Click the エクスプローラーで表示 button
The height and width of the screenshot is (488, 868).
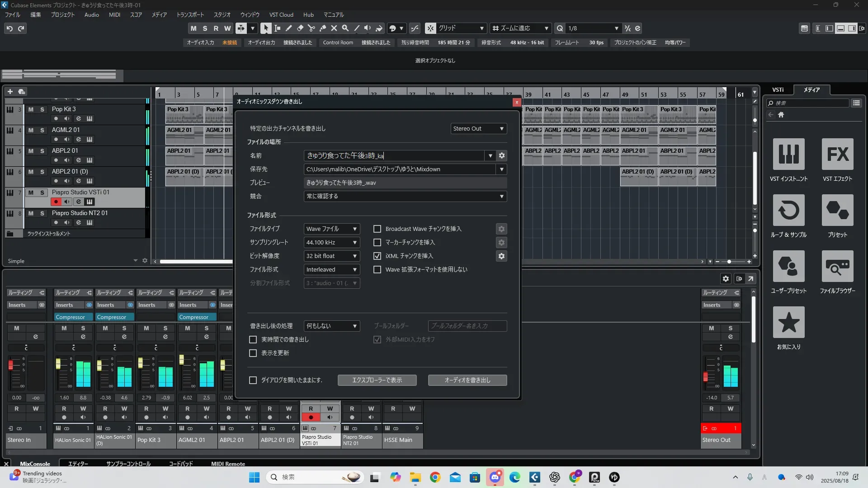click(x=377, y=380)
